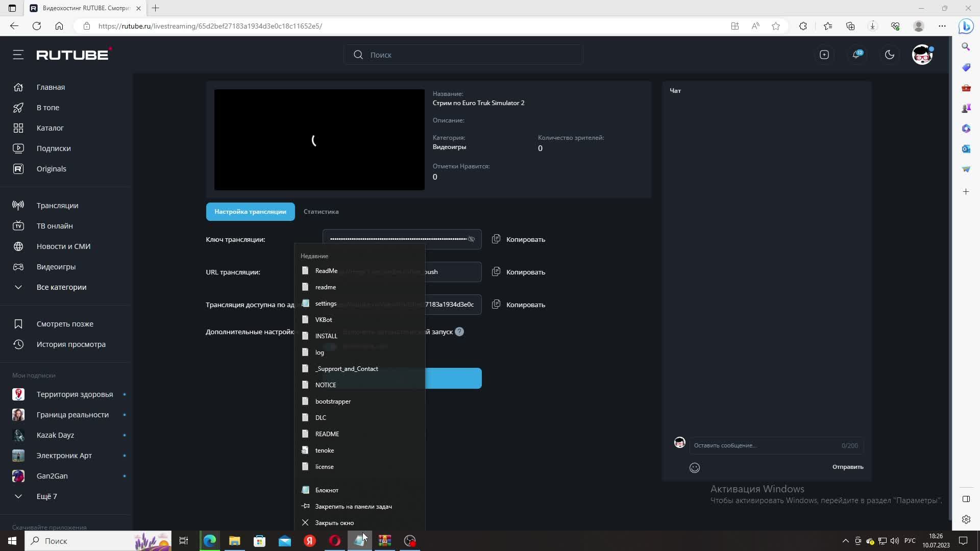Viewport: 980px width, 551px height.
Task: Click Копировать next to URL трансляции
Action: coord(525,272)
